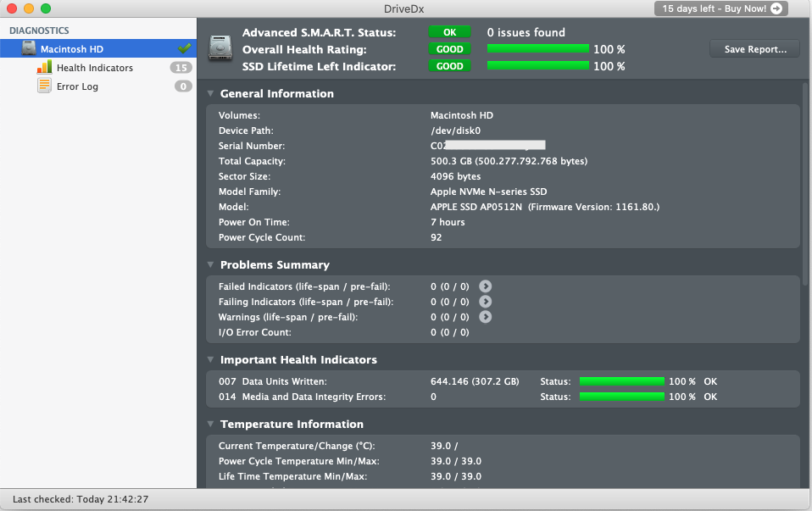The height and width of the screenshot is (511, 812).
Task: Click the DriveDx window title
Action: (404, 8)
